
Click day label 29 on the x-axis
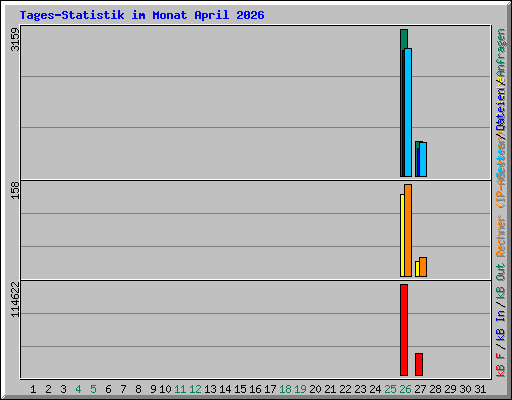pos(450,389)
